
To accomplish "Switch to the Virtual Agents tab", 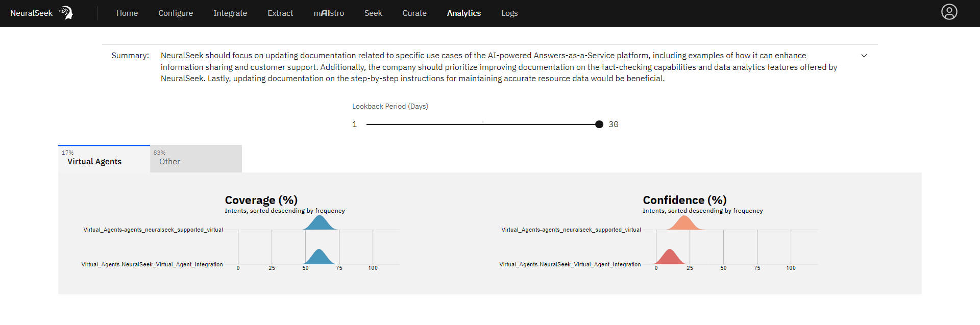I will pos(104,159).
